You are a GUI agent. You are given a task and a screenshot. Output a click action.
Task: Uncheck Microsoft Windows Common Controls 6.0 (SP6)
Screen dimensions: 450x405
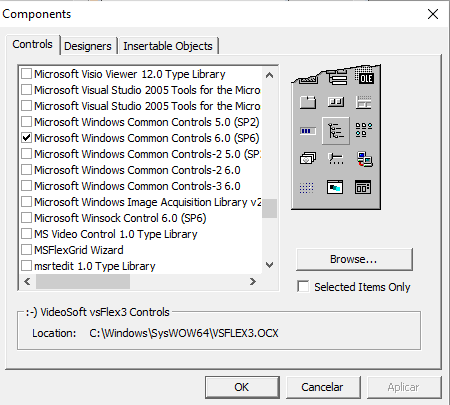(26, 138)
